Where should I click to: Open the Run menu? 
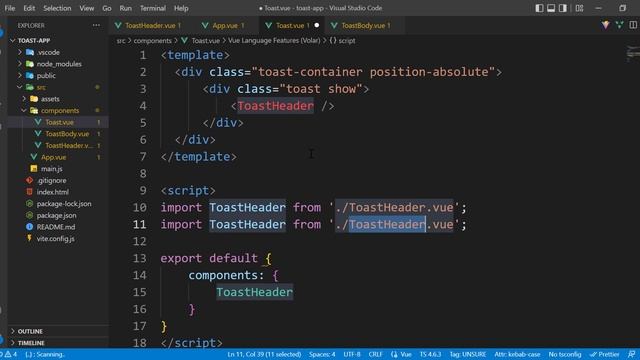pyautogui.click(x=125, y=8)
